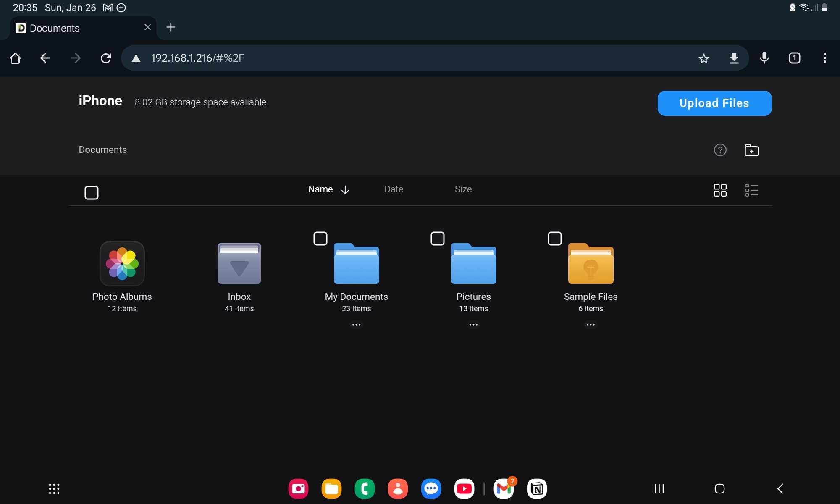Screen dimensions: 840x504
Task: Click the Documents breadcrumb link
Action: 102,150
